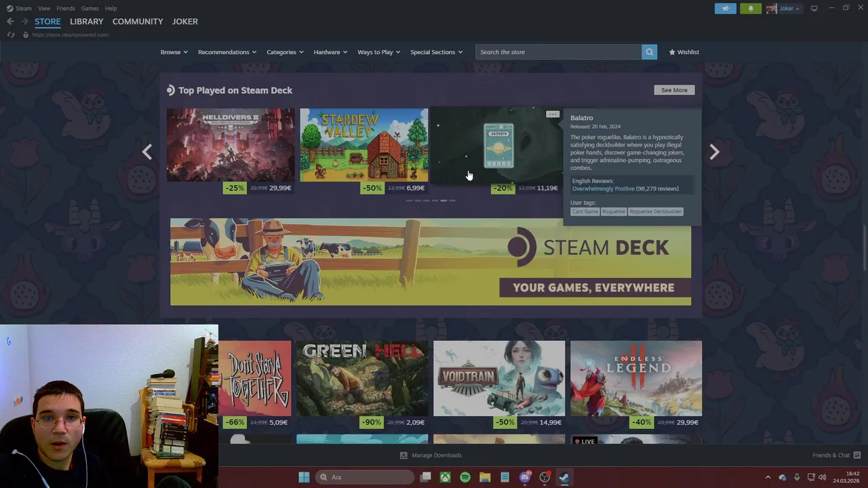The height and width of the screenshot is (488, 868).
Task: Open the announcements megaphone button
Action: point(725,8)
